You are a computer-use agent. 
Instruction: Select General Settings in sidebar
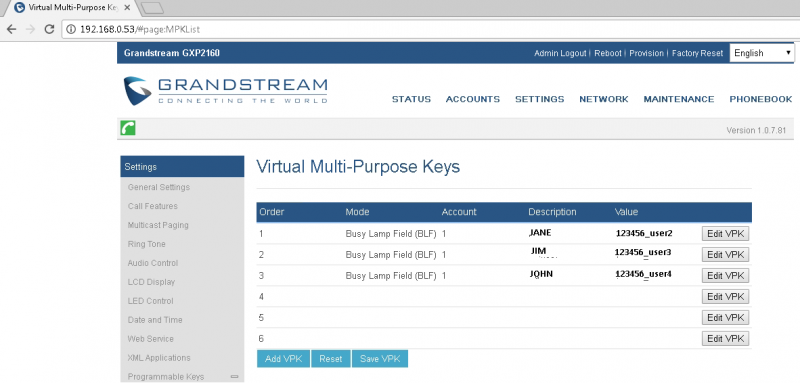click(x=159, y=187)
